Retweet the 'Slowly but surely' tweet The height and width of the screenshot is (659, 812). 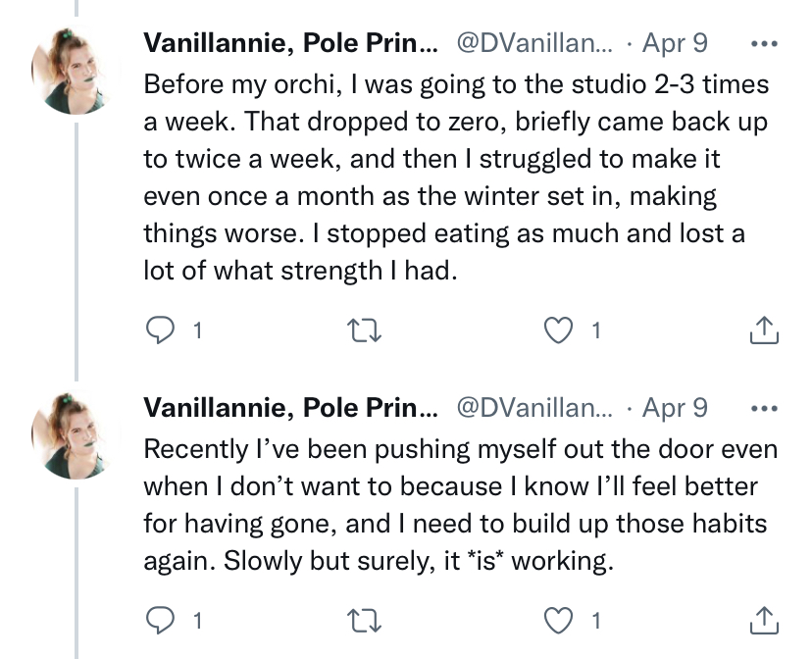pos(365,621)
